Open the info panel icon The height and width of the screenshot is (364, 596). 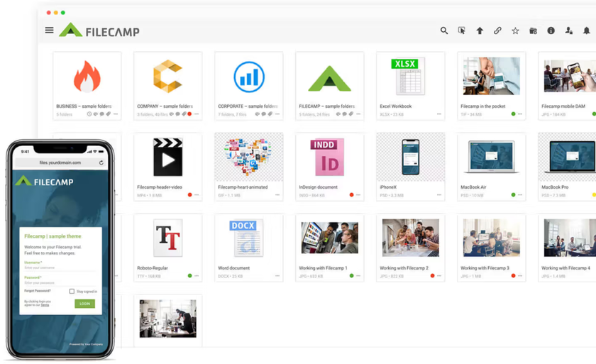(551, 31)
